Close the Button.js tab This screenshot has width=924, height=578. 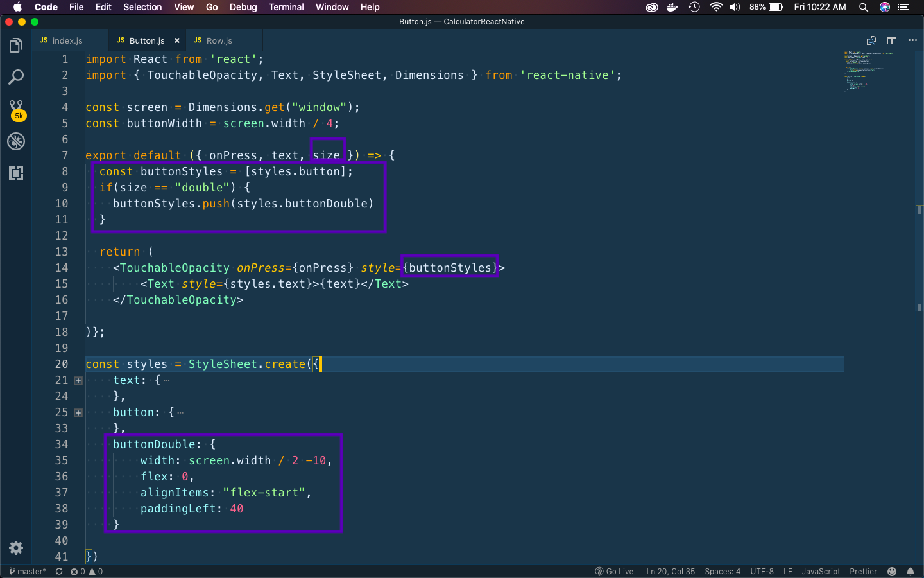pos(177,40)
